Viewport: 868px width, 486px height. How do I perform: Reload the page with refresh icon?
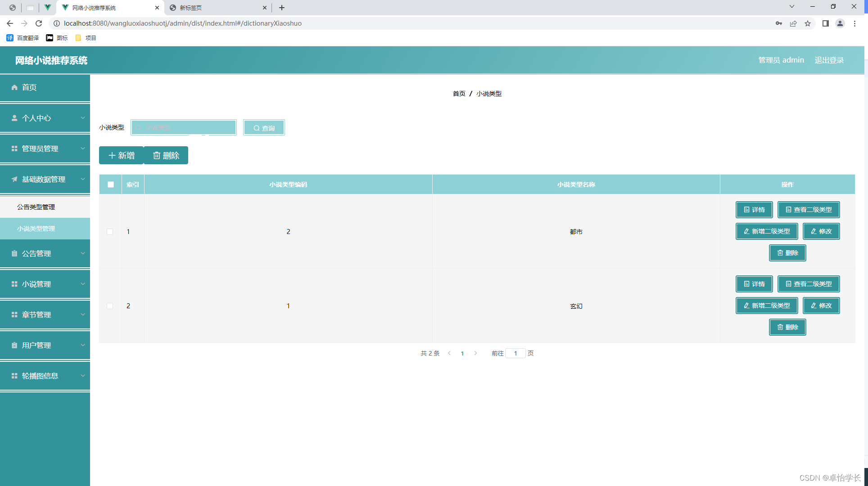(x=39, y=23)
